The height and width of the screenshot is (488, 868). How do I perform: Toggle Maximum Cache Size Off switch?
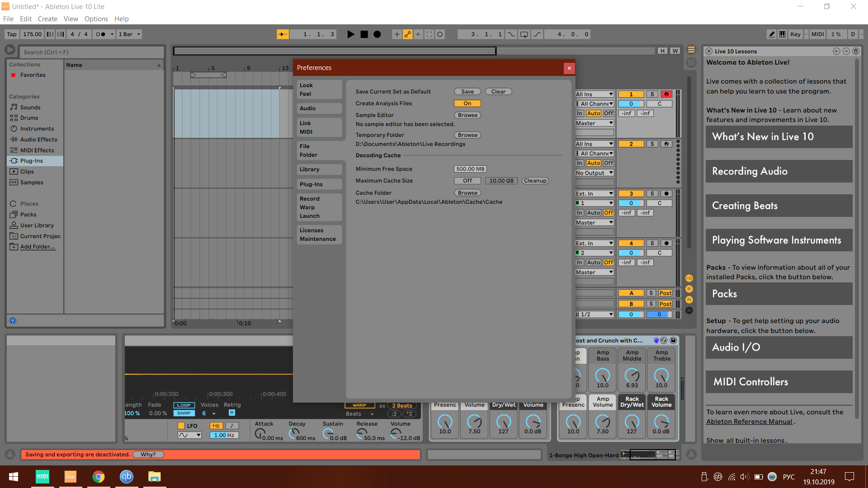tap(467, 181)
